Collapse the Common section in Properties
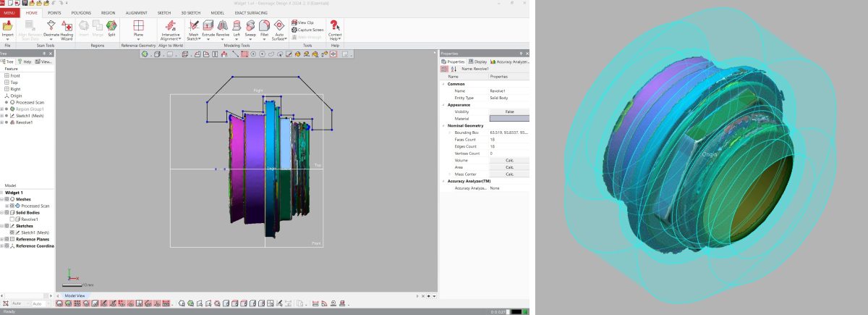 [444, 84]
